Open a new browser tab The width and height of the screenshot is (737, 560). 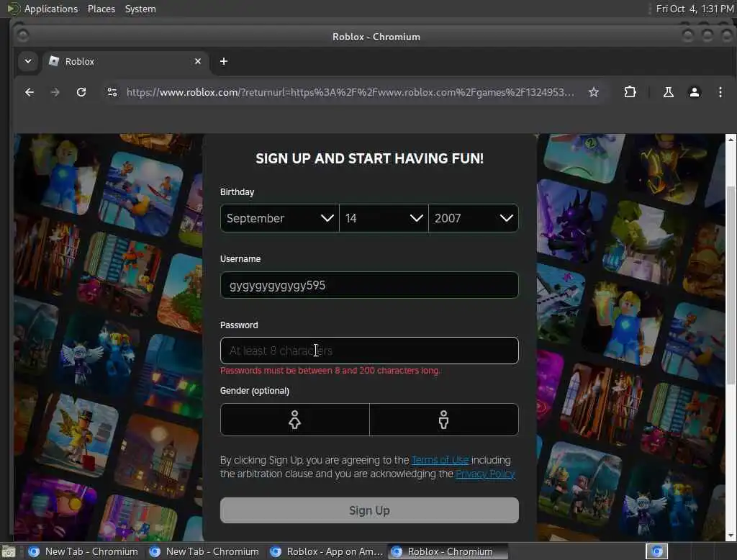pyautogui.click(x=224, y=61)
